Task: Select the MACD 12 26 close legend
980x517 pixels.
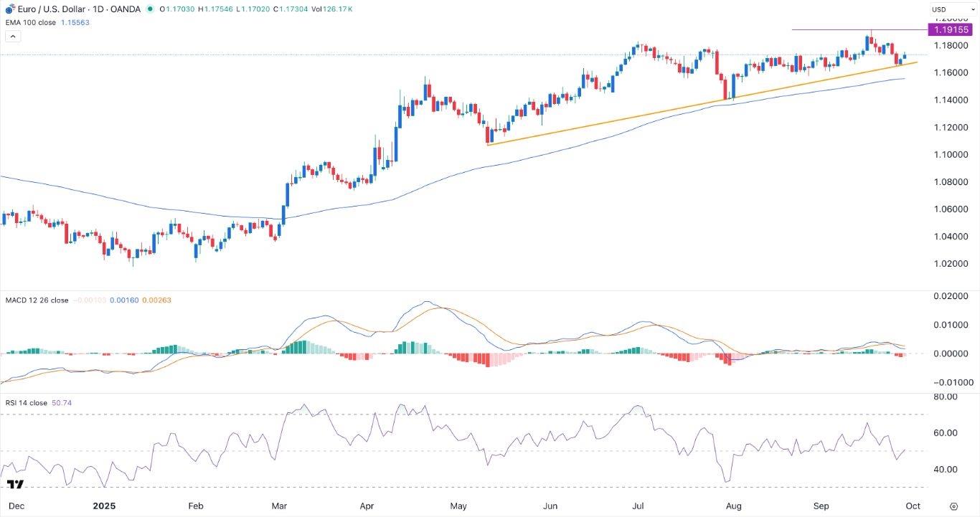Action: (x=37, y=300)
